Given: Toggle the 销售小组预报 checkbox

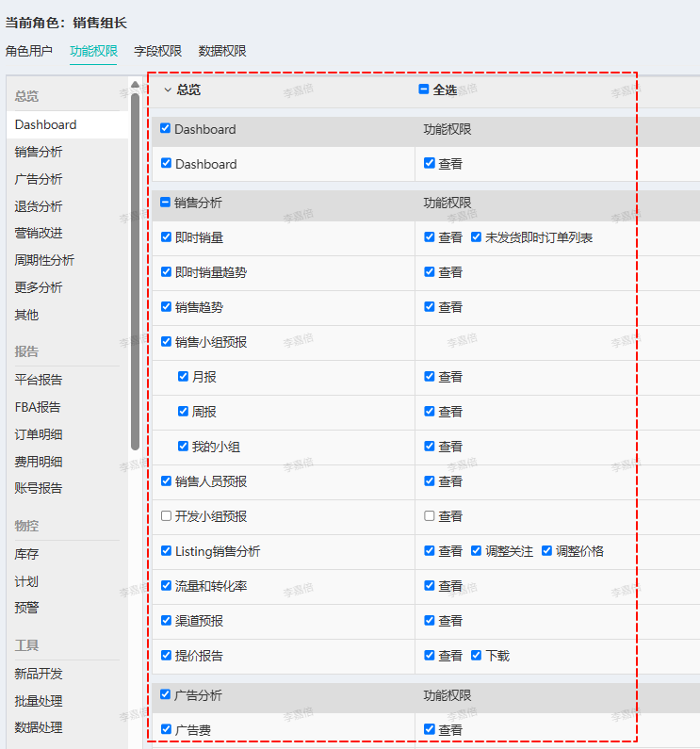Looking at the screenshot, I should [x=166, y=342].
